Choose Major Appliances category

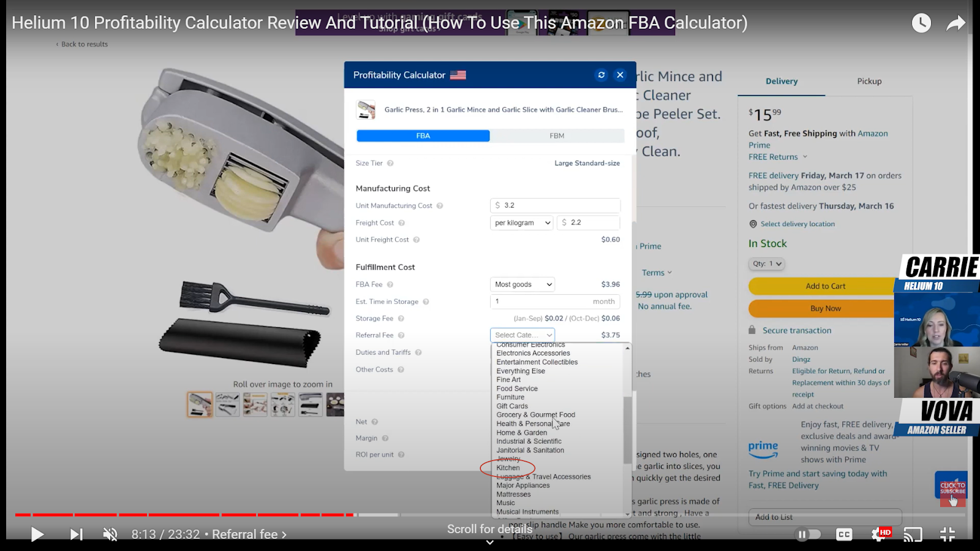click(523, 485)
